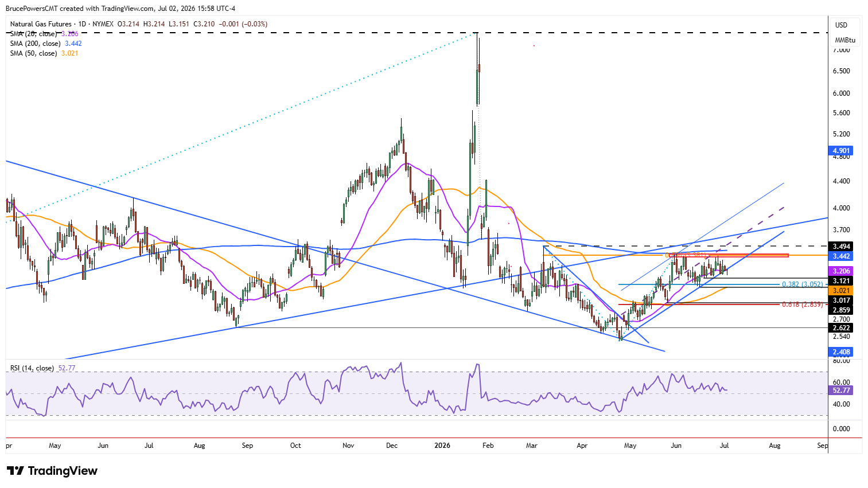Select the SMA (20, close) indicator legend

click(x=44, y=34)
